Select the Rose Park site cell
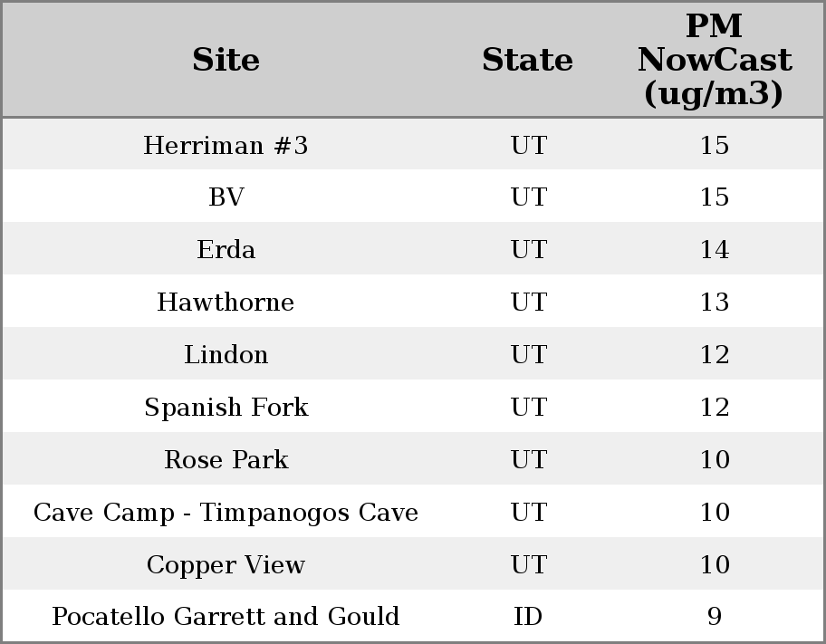The height and width of the screenshot is (644, 826). pos(226,460)
